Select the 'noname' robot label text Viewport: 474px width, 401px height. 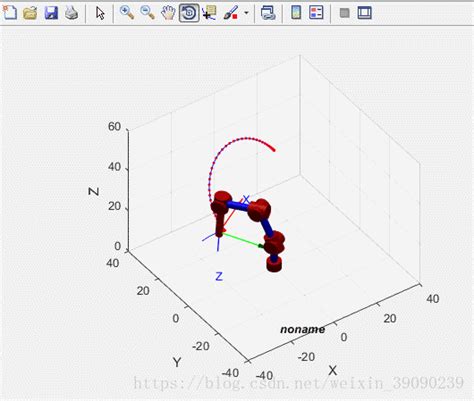[302, 329]
